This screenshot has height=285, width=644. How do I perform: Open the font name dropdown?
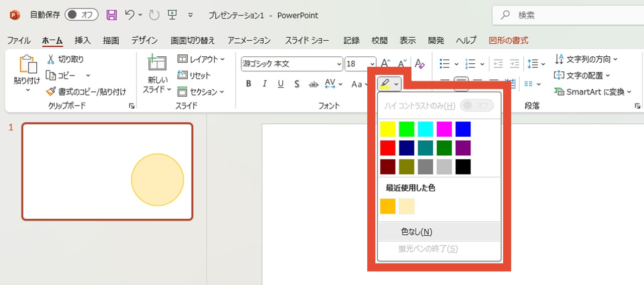[x=339, y=64]
